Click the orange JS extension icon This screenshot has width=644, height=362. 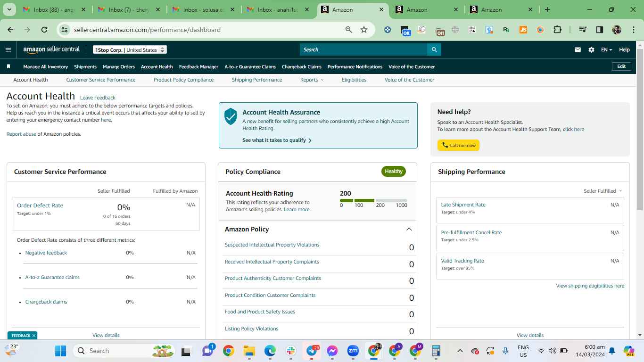[x=523, y=30]
